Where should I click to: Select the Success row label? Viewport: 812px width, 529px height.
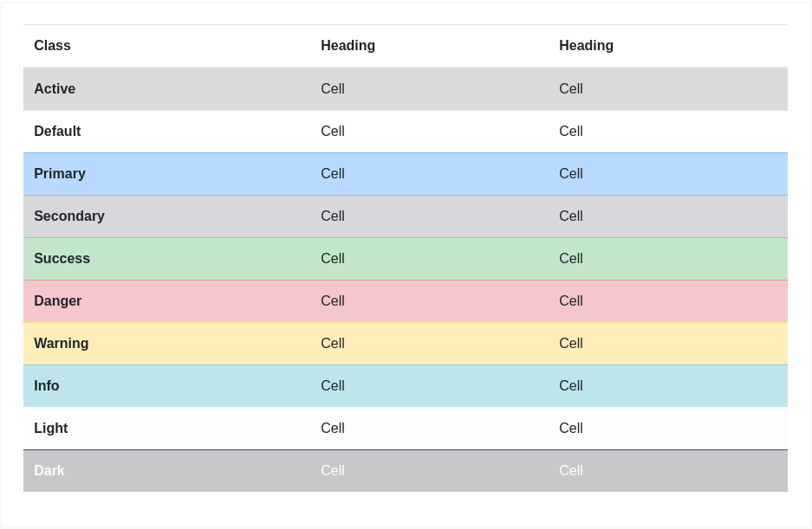point(62,259)
